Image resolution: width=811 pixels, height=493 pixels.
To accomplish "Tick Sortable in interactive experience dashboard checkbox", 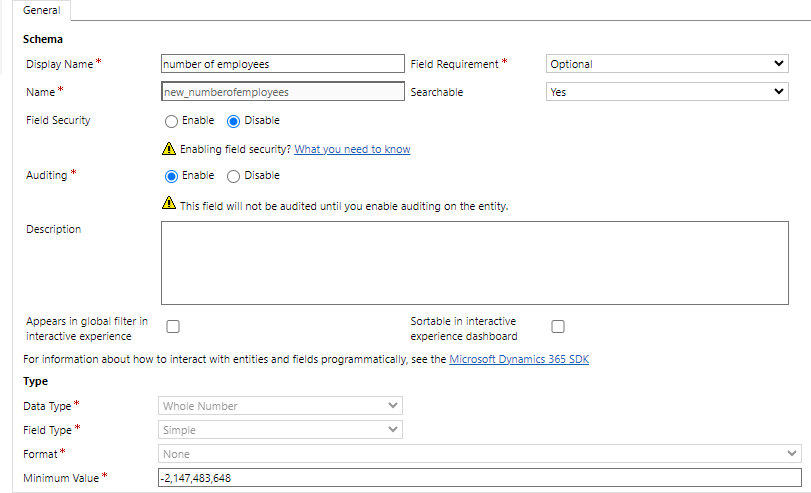I will click(x=558, y=326).
